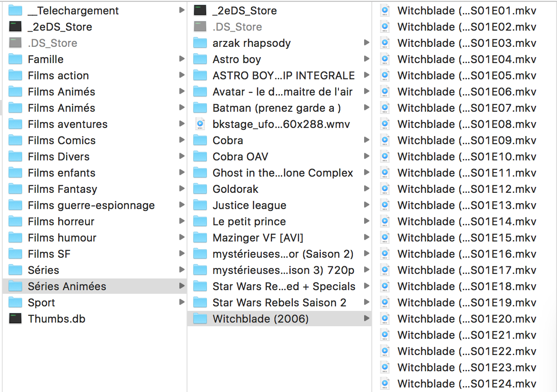Click the Goldorak folder icon
This screenshot has width=557, height=392.
click(200, 189)
